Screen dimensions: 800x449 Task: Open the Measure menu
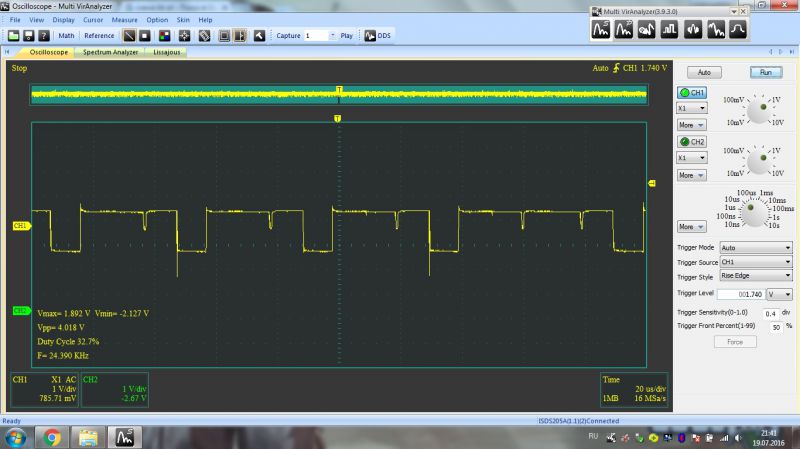(124, 20)
